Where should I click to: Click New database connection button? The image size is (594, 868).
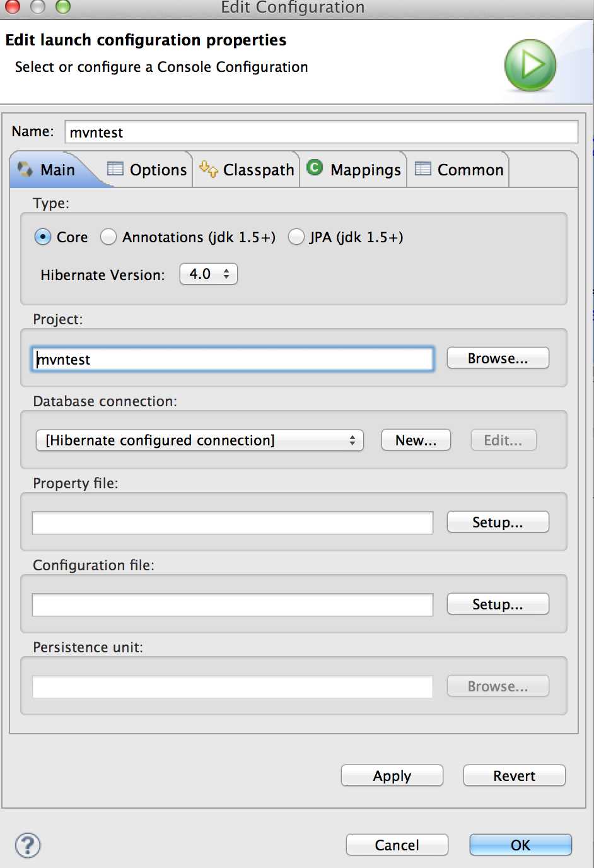pos(416,440)
